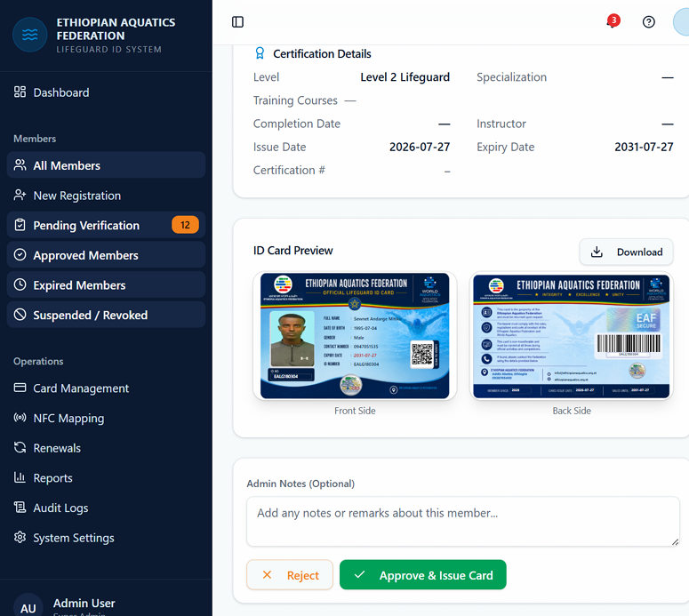Image resolution: width=689 pixels, height=616 pixels.
Task: Click the "Instructor" label
Action: pyautogui.click(x=501, y=124)
